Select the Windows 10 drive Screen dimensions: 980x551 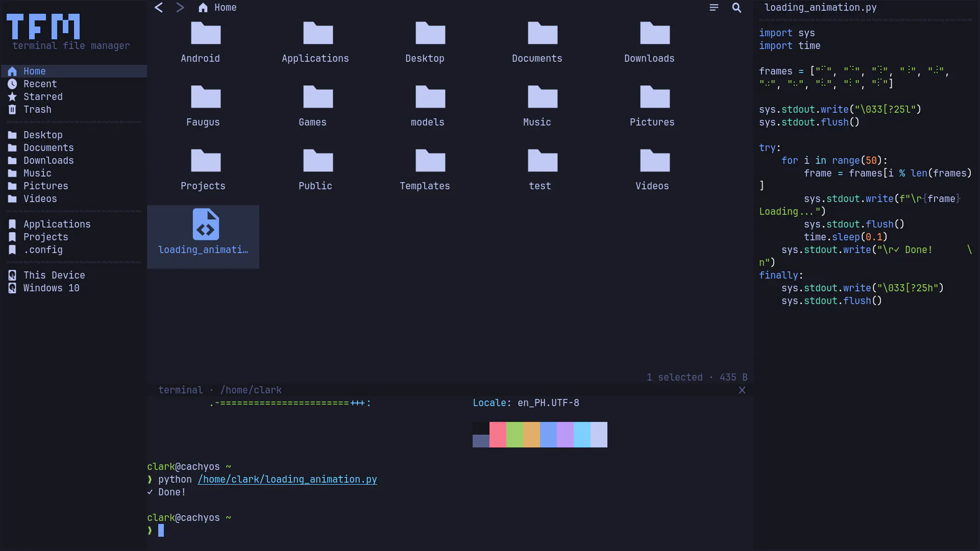coord(74,288)
